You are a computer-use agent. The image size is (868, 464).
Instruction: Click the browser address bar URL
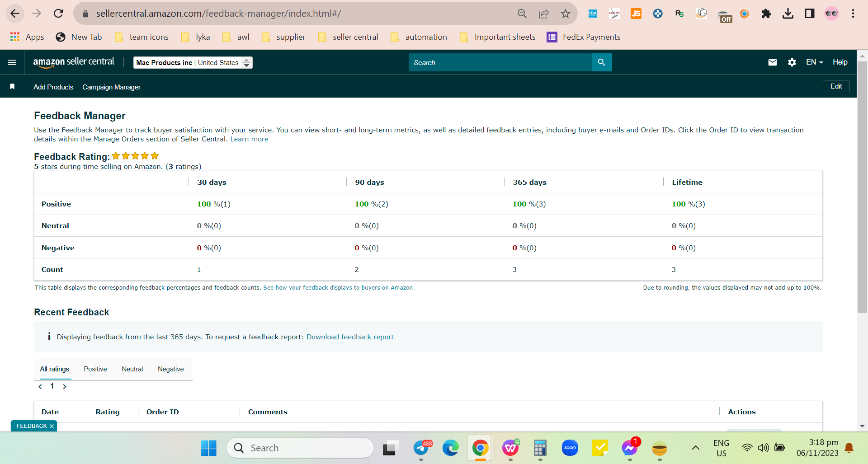point(218,14)
